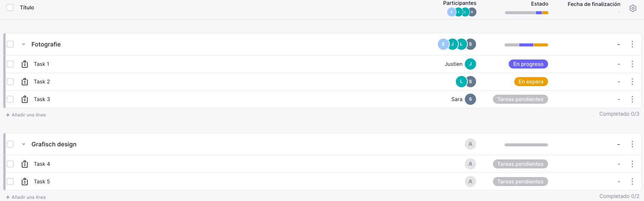Open the column settings gear icon
The width and height of the screenshot is (644, 201).
pyautogui.click(x=633, y=8)
